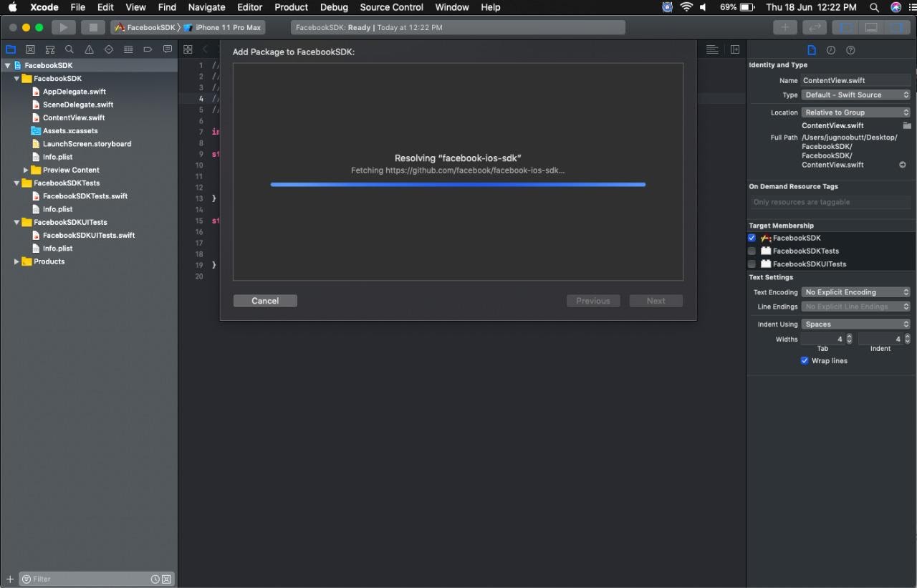Open the Find navigator
This screenshot has width=917, height=588.
coord(69,49)
